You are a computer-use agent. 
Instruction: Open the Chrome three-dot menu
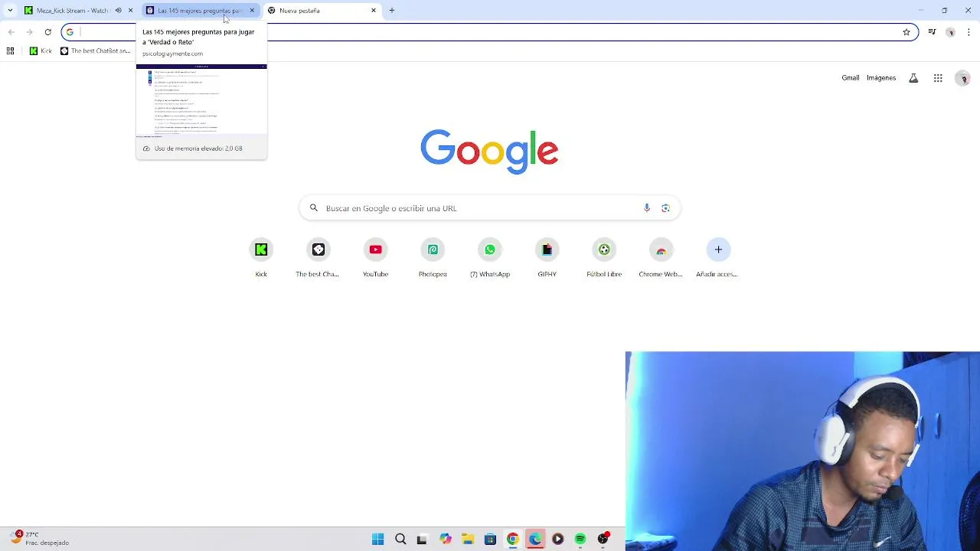coord(969,32)
